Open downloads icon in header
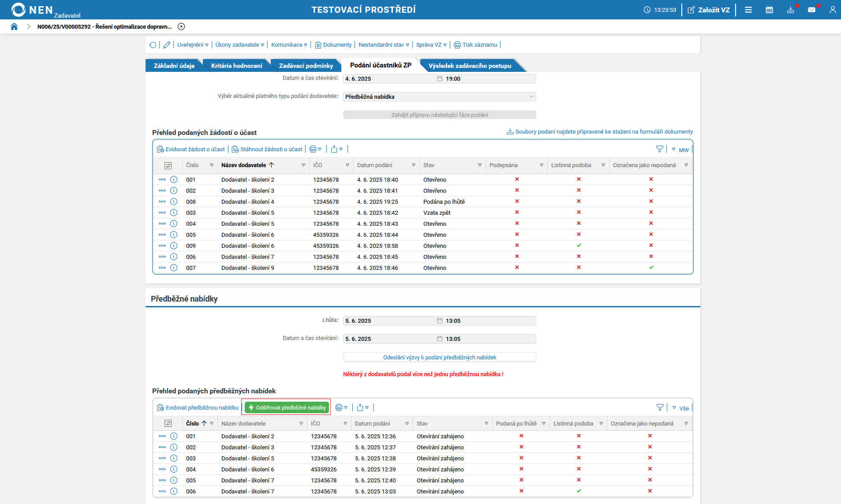 [x=791, y=10]
